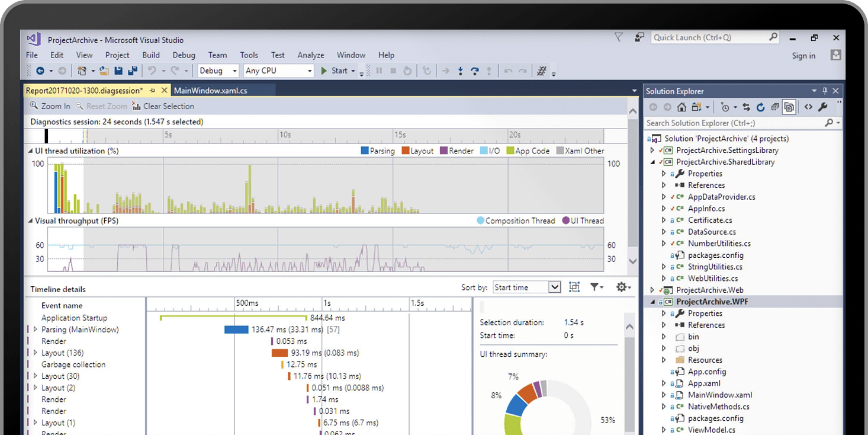868x435 pixels.
Task: Open the File menu
Action: 32,55
